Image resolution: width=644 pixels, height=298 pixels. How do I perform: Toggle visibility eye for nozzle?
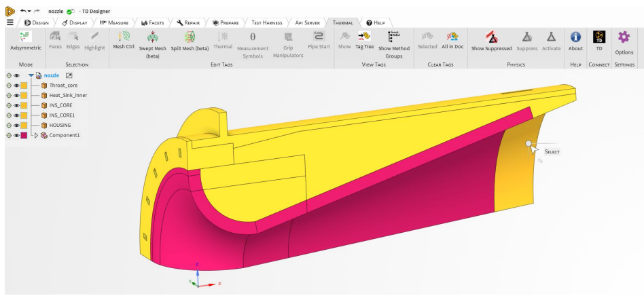16,75
